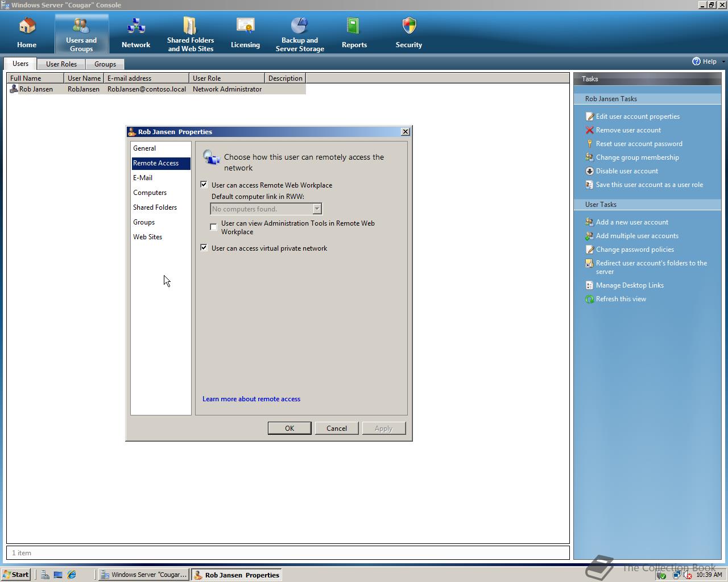Sort by User Name column header

click(84, 78)
